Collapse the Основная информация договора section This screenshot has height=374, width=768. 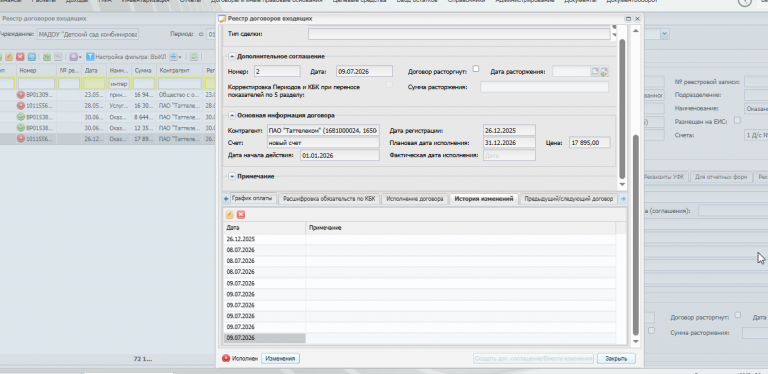pyautogui.click(x=232, y=116)
